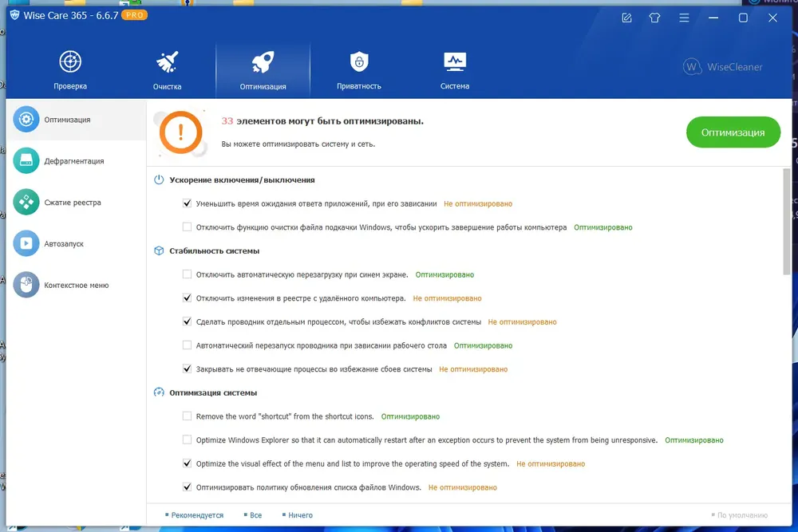Click the Дефрагментация sidebar icon
This screenshot has width=798, height=532.
(x=26, y=161)
